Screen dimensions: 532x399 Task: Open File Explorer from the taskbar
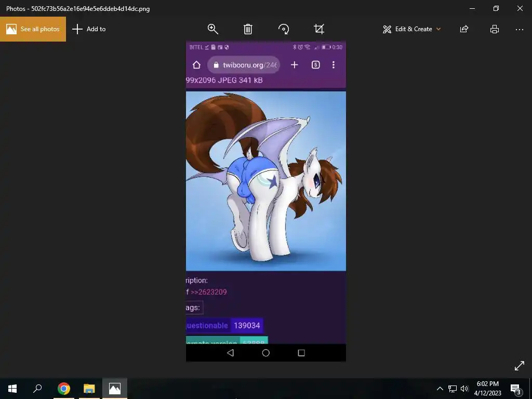click(89, 389)
